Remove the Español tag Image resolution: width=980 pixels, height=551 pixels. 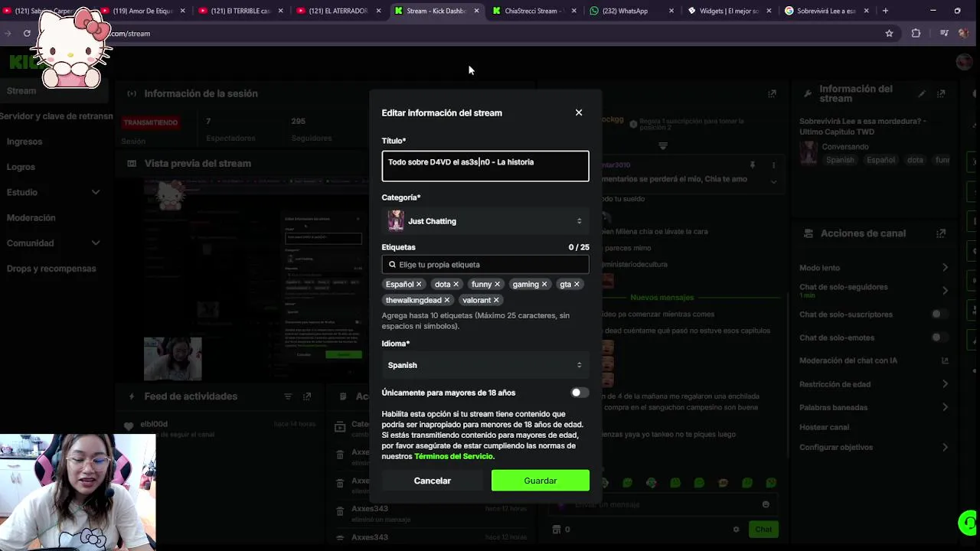coord(419,284)
